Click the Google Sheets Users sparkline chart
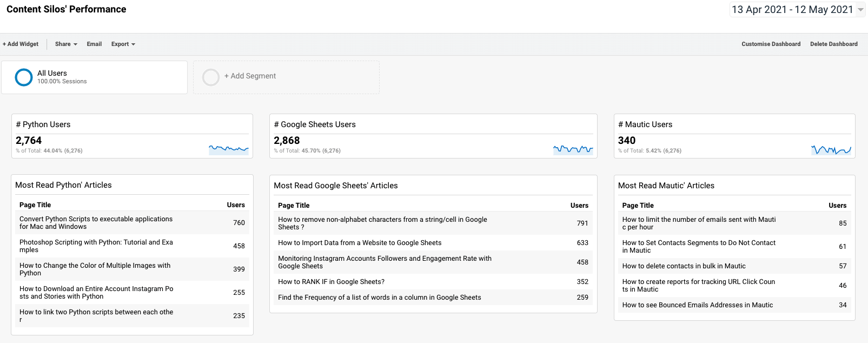 (573, 149)
